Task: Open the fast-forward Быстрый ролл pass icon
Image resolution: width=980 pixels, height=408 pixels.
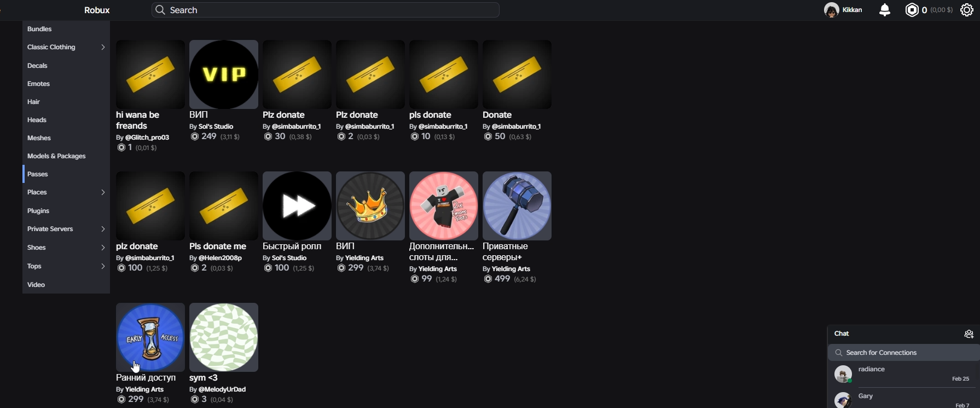Action: 297,206
